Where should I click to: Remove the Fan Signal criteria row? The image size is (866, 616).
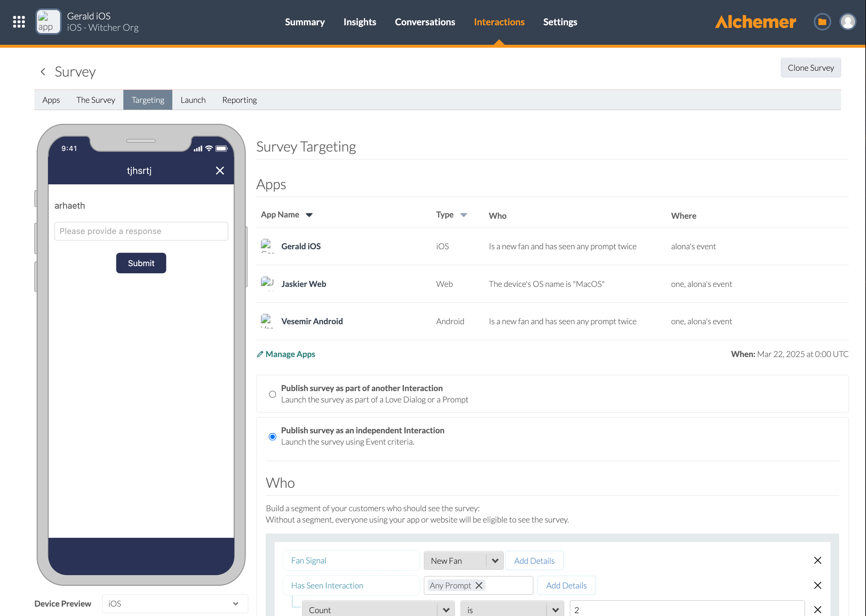point(817,561)
